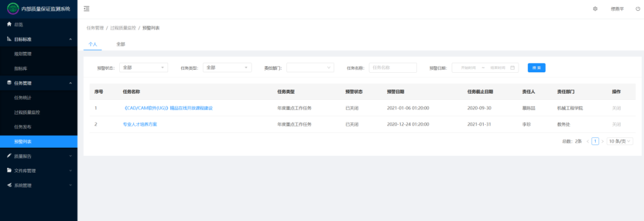The image size is (644, 221).
Task: Collapse the 目标标准 sidebar section
Action: point(39,39)
